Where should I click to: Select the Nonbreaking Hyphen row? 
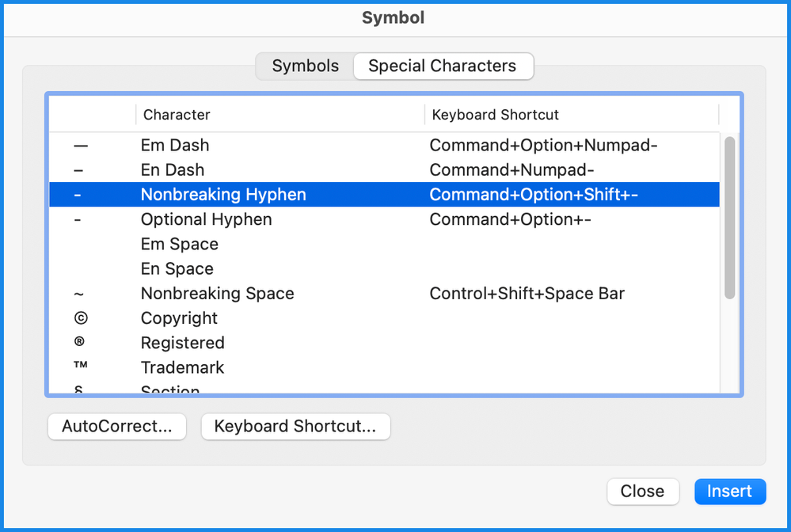point(223,195)
